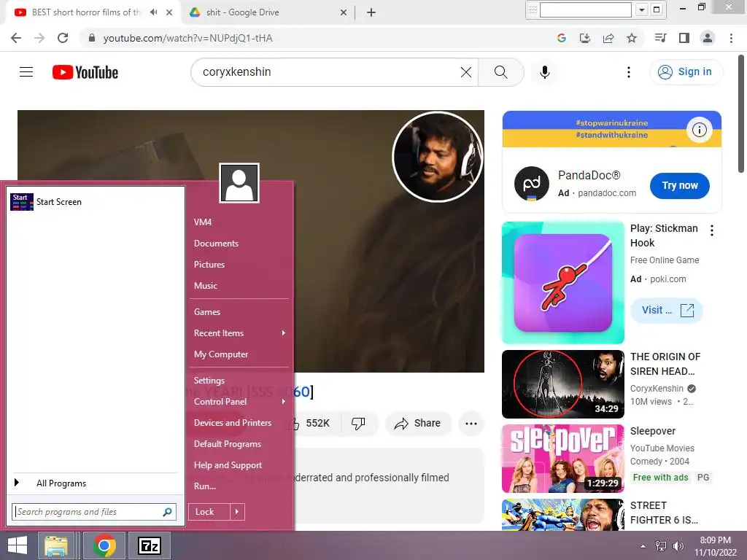Image resolution: width=747 pixels, height=560 pixels.
Task: Share this page via address bar icon
Action: tap(608, 38)
